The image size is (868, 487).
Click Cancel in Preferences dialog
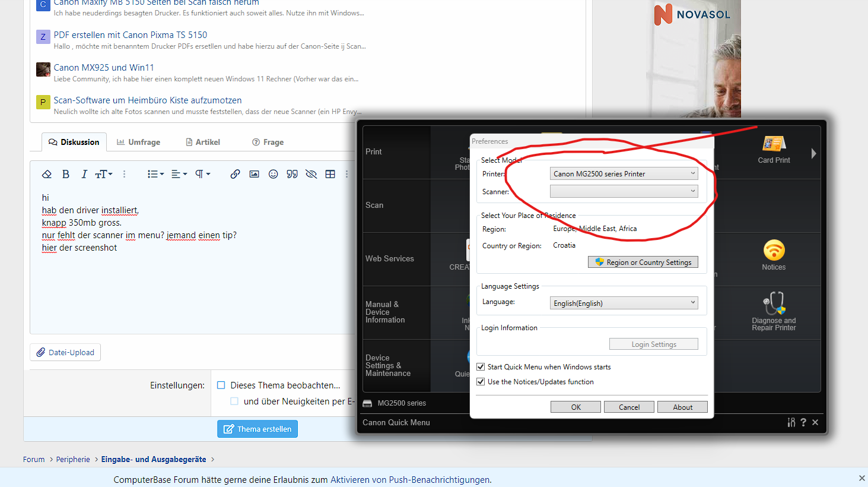[629, 407]
